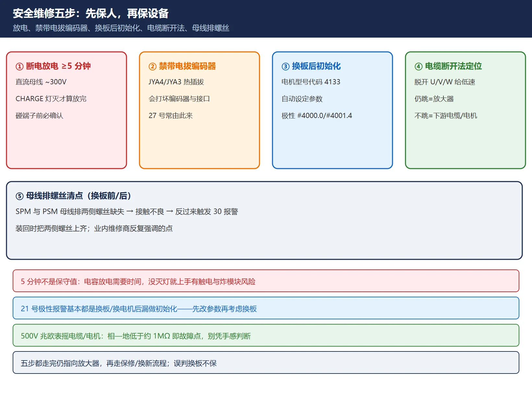
Task: Click the line 会打坏编码器与接口
Action: pos(179,99)
